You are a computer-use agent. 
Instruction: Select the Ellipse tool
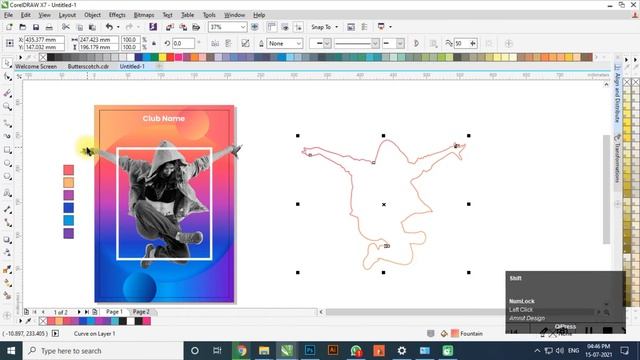7,163
